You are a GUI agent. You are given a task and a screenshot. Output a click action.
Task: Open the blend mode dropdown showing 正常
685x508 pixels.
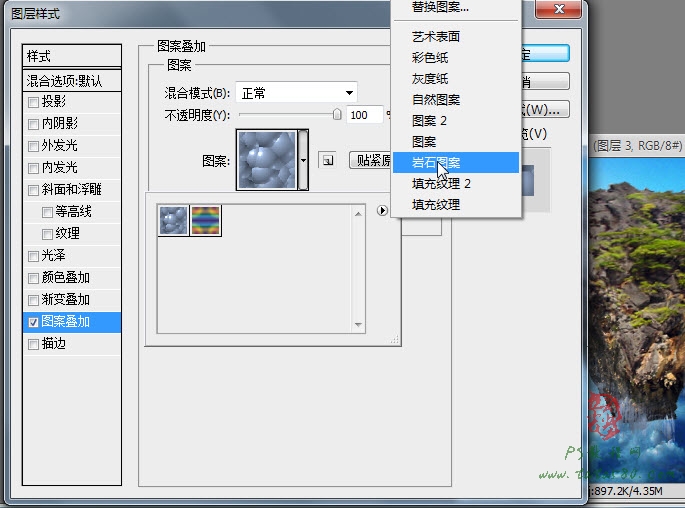296,93
